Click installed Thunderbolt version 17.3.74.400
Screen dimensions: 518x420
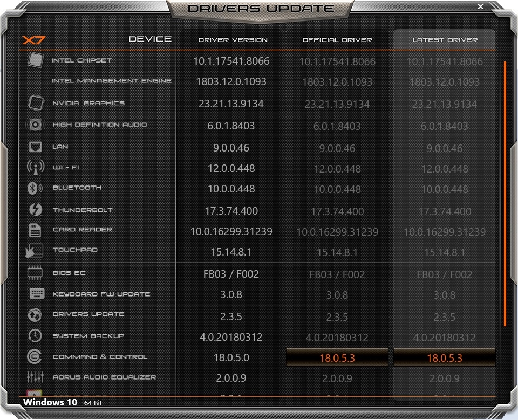tap(231, 211)
